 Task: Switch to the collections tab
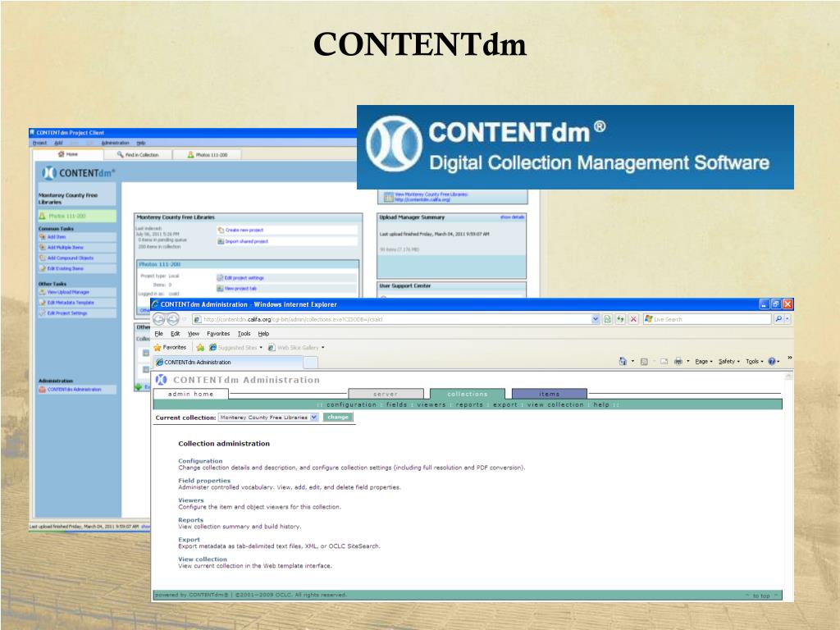(x=467, y=395)
